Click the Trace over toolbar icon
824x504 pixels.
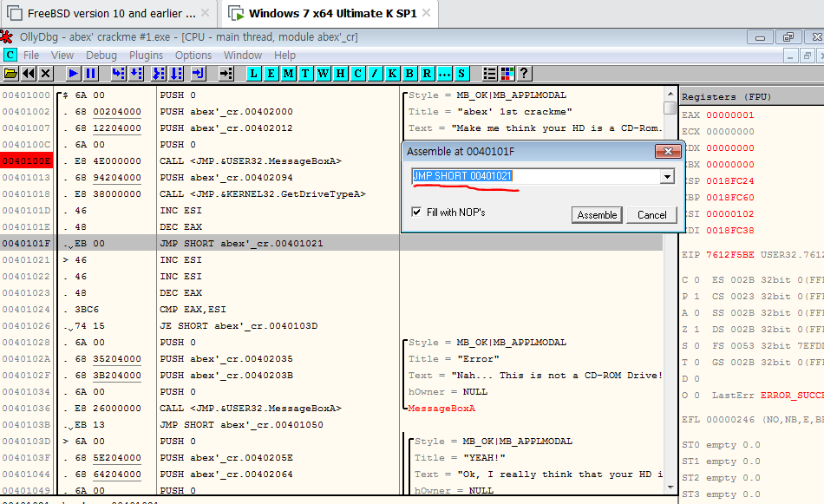tap(176, 74)
